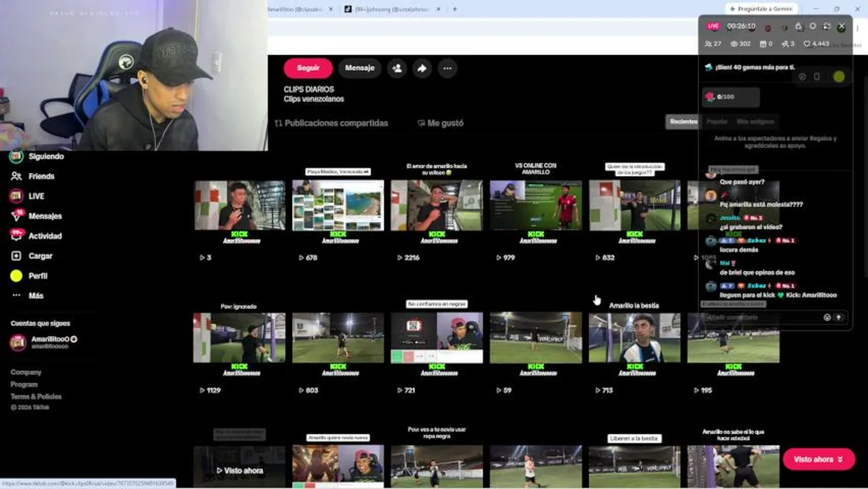Open Perfil in the left sidebar
The width and height of the screenshot is (868, 489).
[x=29, y=276]
